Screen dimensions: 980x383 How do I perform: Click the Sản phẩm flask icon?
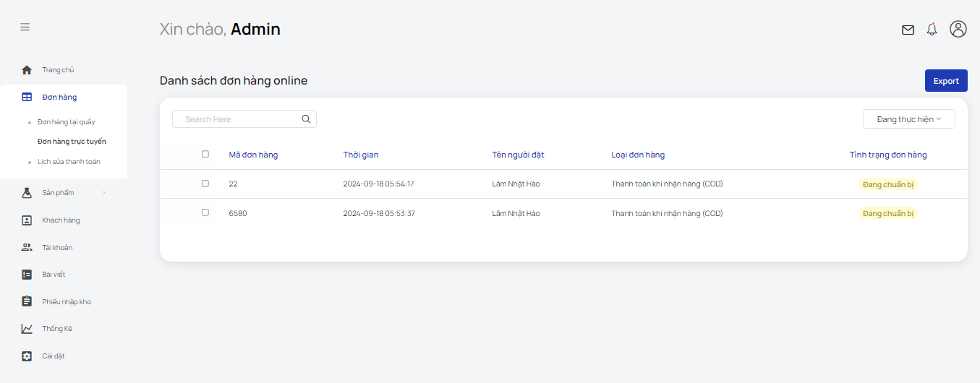pos(27,193)
